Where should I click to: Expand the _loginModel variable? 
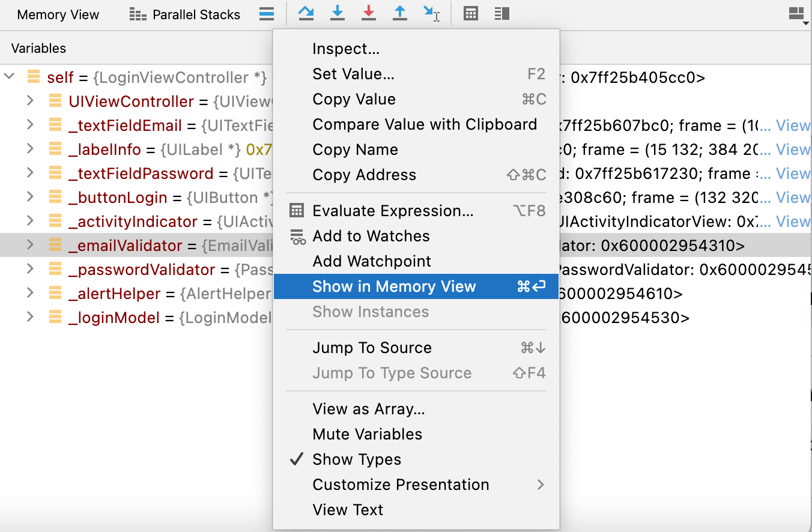coord(30,317)
